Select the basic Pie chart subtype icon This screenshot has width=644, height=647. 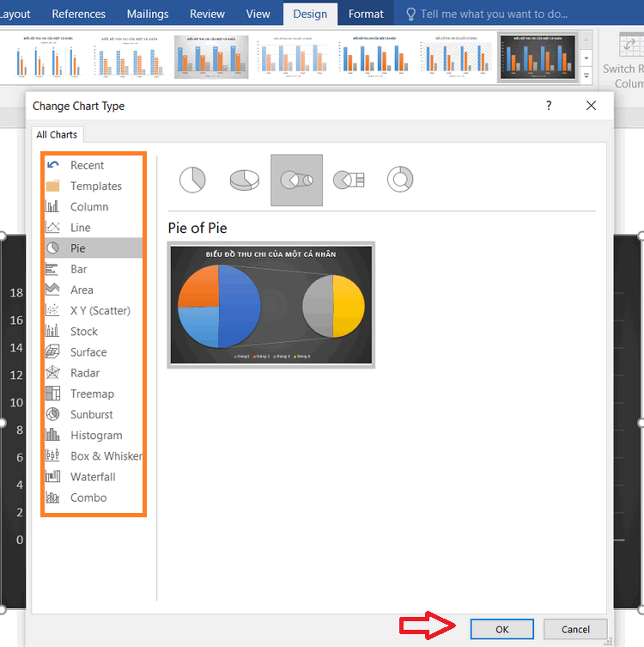click(x=192, y=180)
